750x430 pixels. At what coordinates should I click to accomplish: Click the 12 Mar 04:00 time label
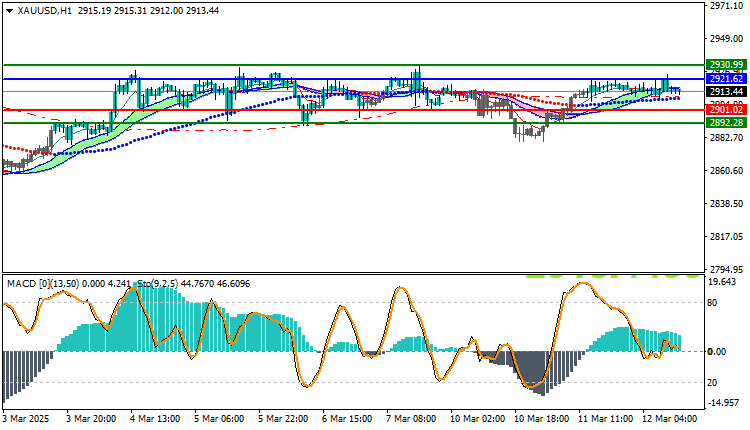pos(670,419)
